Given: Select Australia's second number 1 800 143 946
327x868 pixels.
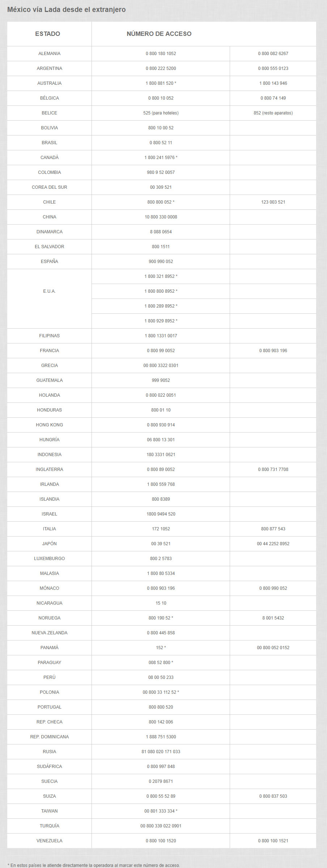Looking at the screenshot, I should pos(273,83).
